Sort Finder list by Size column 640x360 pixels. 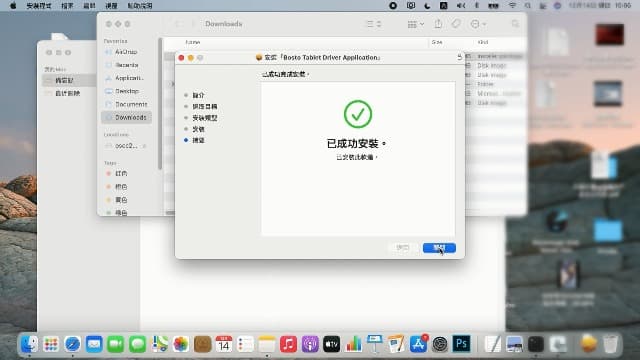click(x=437, y=42)
